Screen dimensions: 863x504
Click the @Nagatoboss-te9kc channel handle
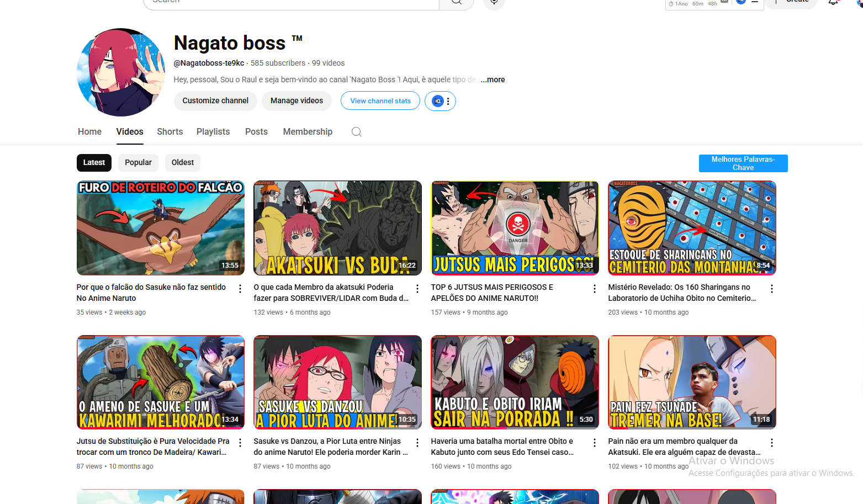point(209,63)
